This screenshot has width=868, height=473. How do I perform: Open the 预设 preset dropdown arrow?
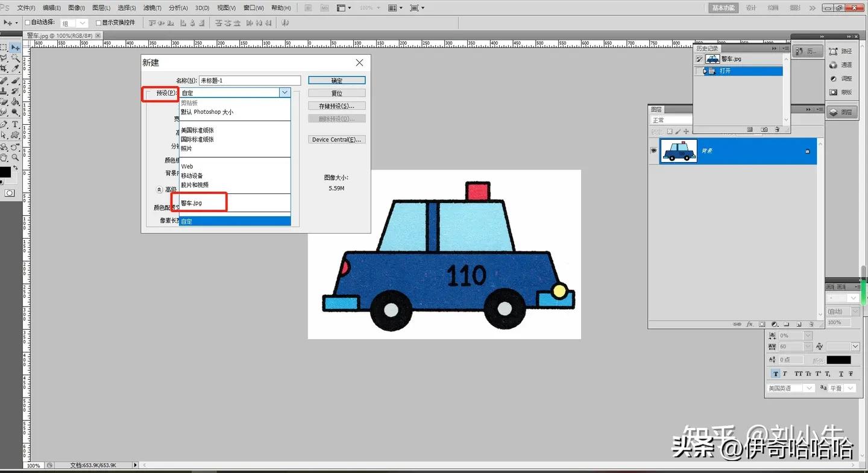click(285, 93)
